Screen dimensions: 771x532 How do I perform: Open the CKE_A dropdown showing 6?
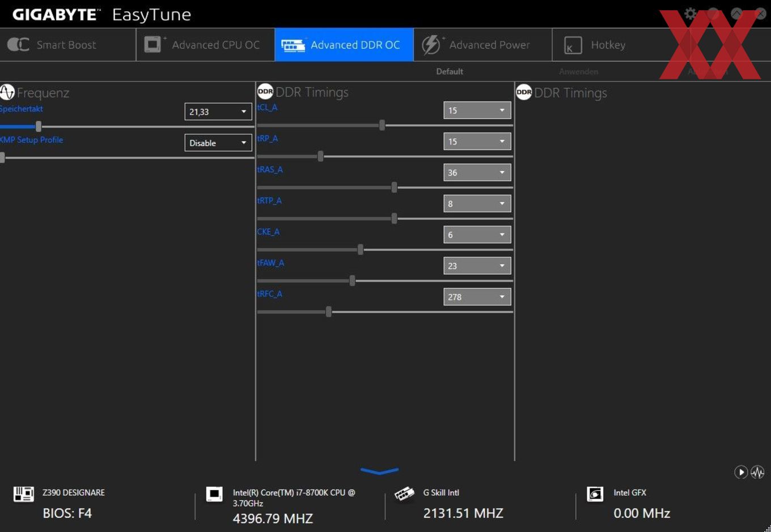point(477,235)
